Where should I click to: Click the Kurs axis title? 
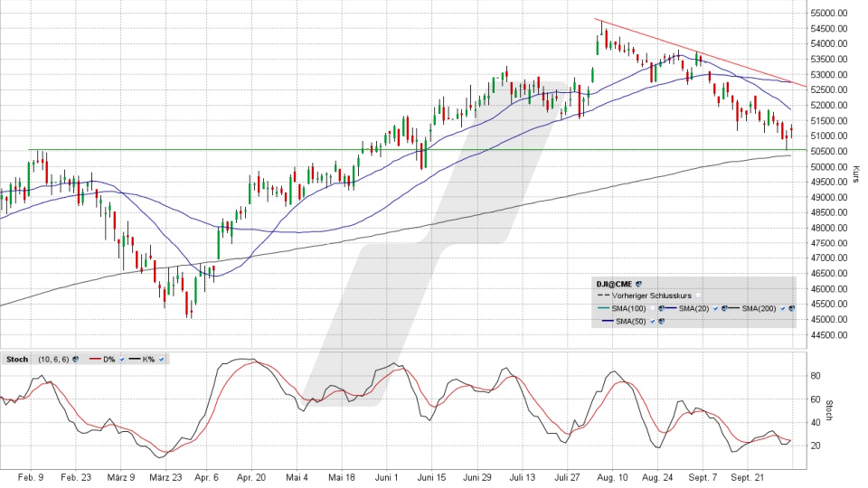click(855, 174)
